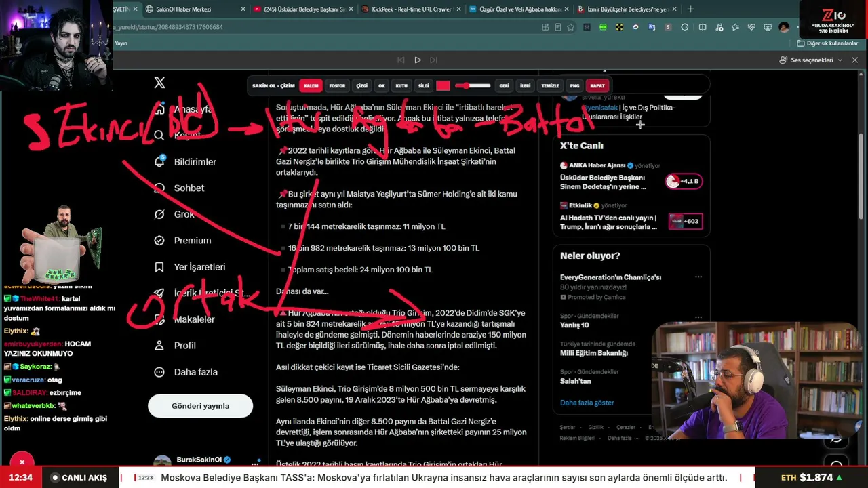Adjust the drawing thickness slider
Screen dimensions: 868x488
(473, 86)
